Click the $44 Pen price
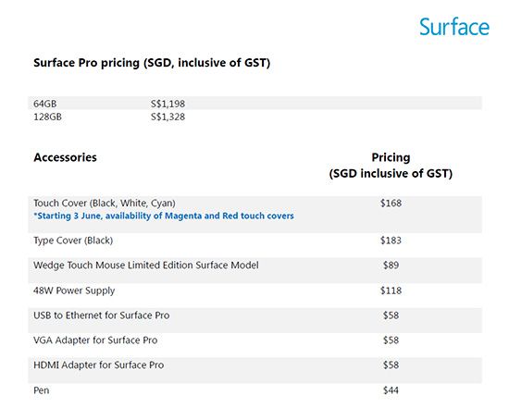509x420 pixels. click(391, 390)
